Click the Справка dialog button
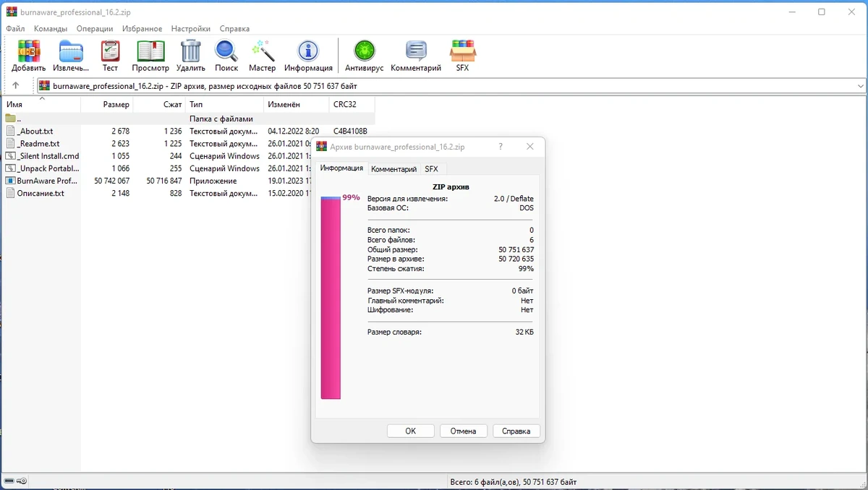 tap(516, 431)
